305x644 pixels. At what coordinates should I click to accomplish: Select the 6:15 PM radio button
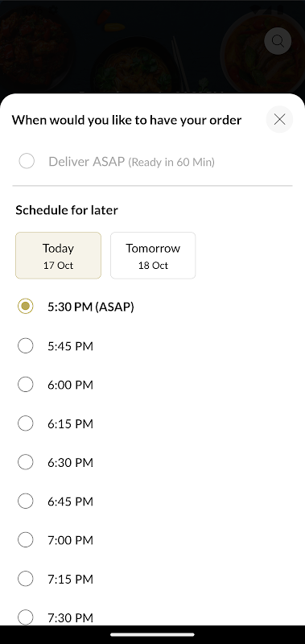[26, 423]
